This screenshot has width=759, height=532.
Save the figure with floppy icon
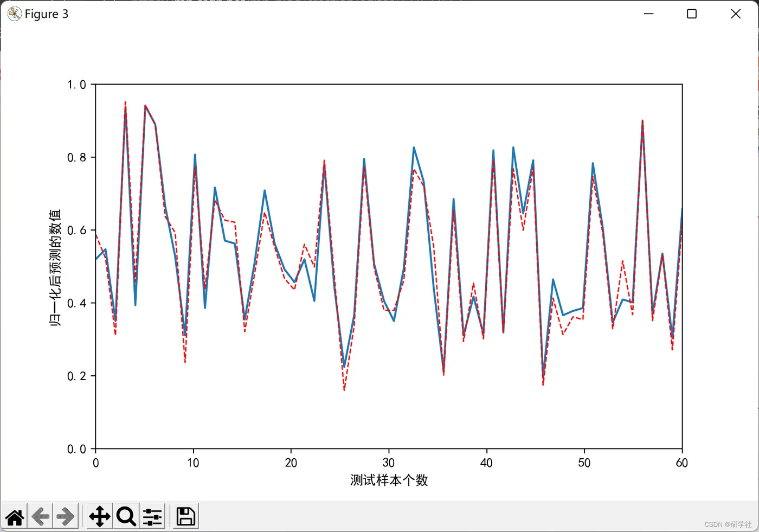click(x=186, y=516)
